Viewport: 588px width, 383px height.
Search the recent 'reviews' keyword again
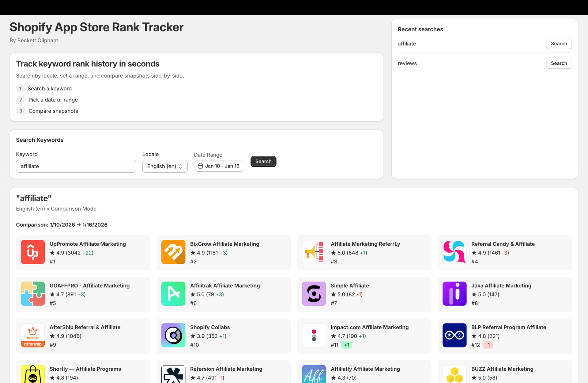click(x=559, y=63)
